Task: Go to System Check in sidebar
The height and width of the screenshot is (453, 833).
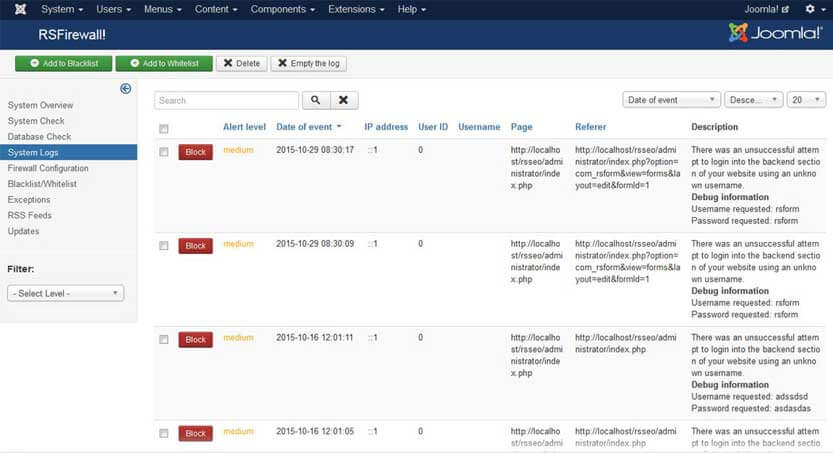Action: pyautogui.click(x=36, y=121)
